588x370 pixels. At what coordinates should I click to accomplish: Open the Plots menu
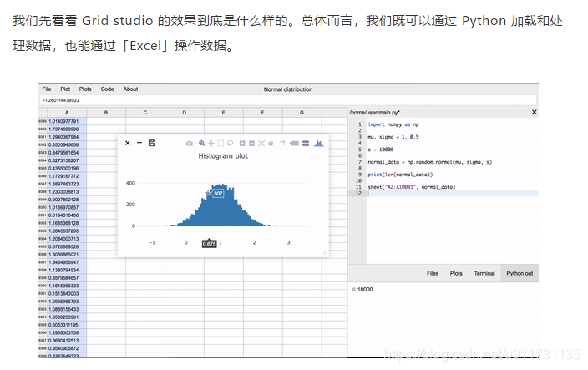pyautogui.click(x=85, y=89)
